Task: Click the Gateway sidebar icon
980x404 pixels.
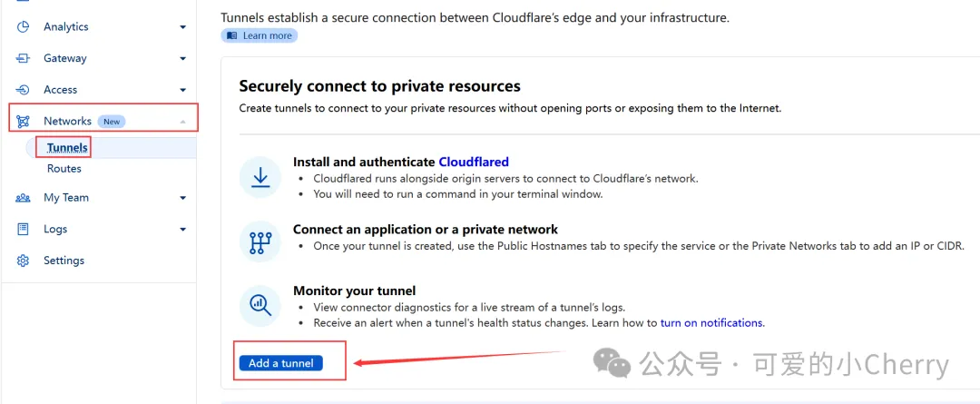Action: point(23,58)
